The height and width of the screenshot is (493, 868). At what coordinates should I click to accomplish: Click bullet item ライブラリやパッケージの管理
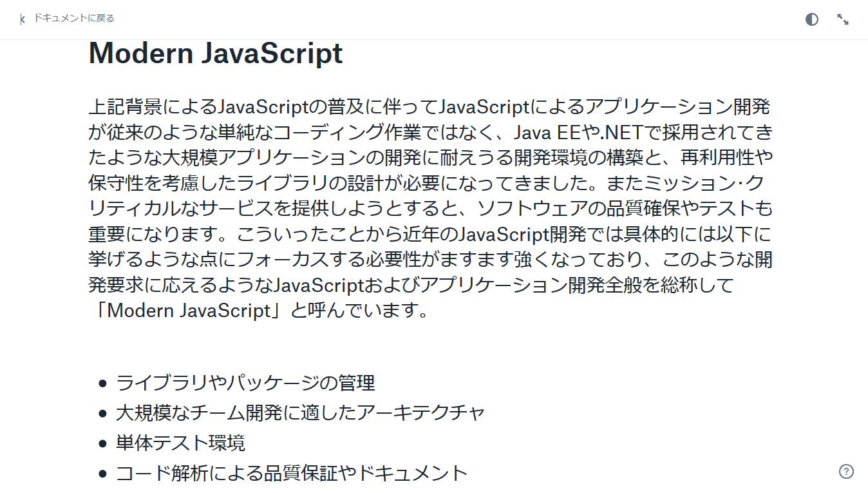(245, 383)
